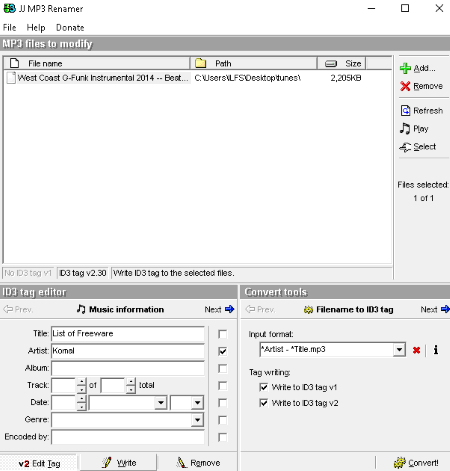Click the file icon of West Coast G-Funk row
The height and width of the screenshot is (471, 450).
[11, 78]
